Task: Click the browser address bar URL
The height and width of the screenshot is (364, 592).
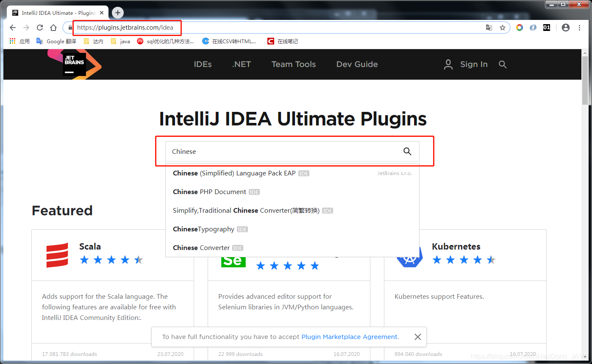Action: [125, 28]
